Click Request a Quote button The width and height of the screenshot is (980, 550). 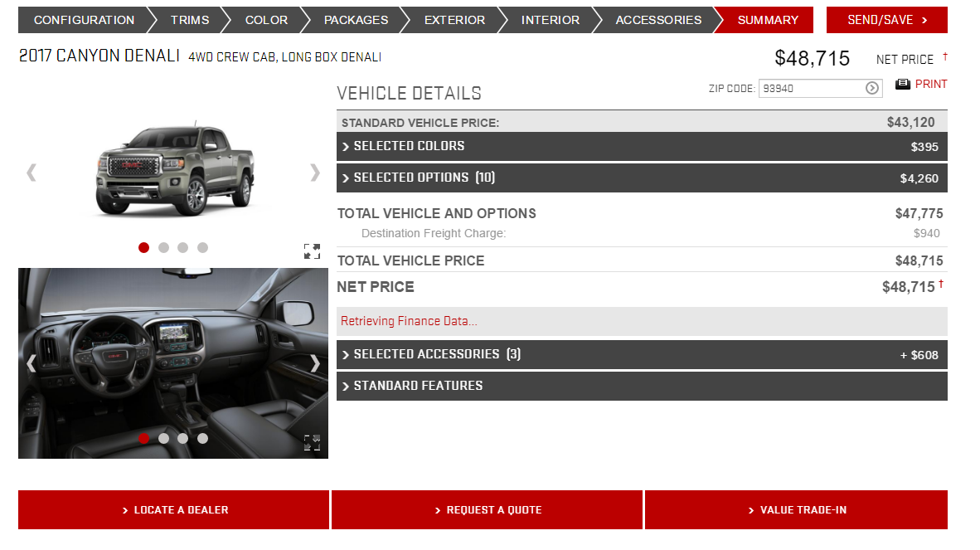[x=487, y=510]
